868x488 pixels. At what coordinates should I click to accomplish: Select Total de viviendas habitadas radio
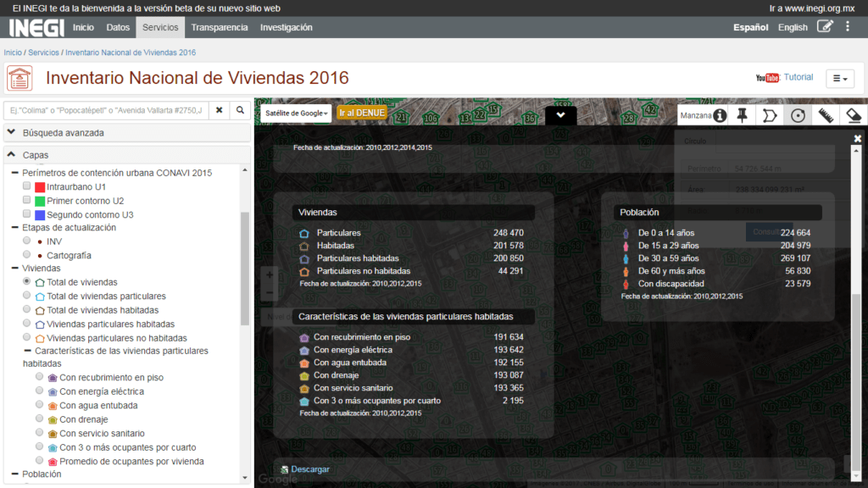tap(27, 310)
